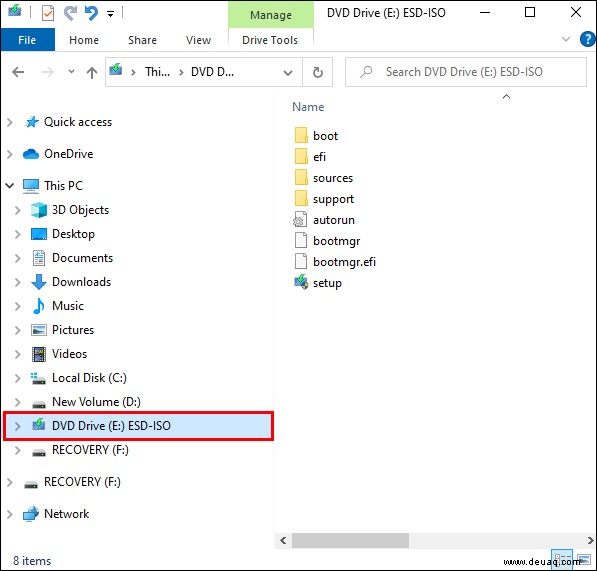Expand the ribbon with the chevron
The height and width of the screenshot is (571, 597).
566,39
